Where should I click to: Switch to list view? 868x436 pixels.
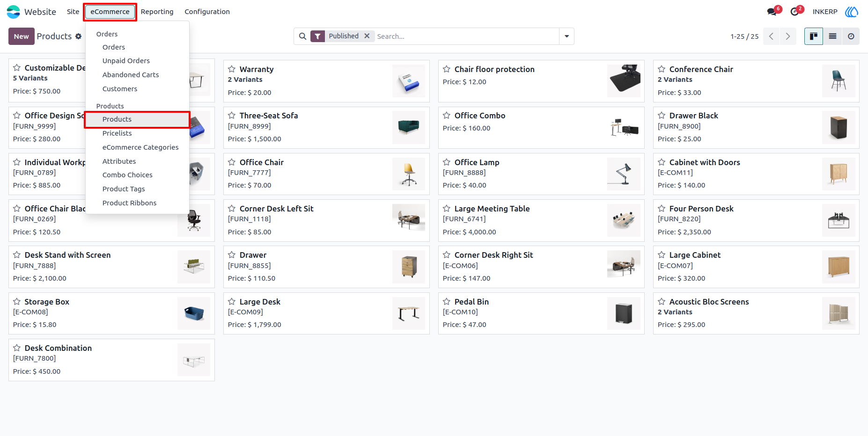[x=832, y=36]
